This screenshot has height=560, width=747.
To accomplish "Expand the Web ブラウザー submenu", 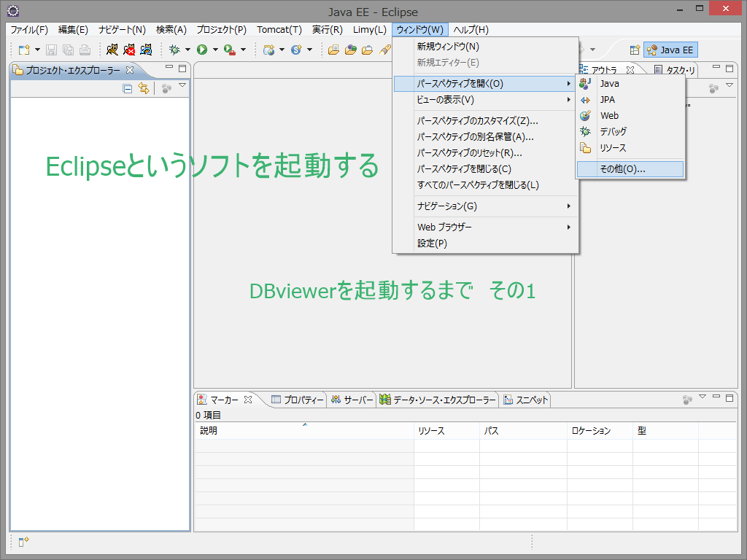I will click(485, 227).
